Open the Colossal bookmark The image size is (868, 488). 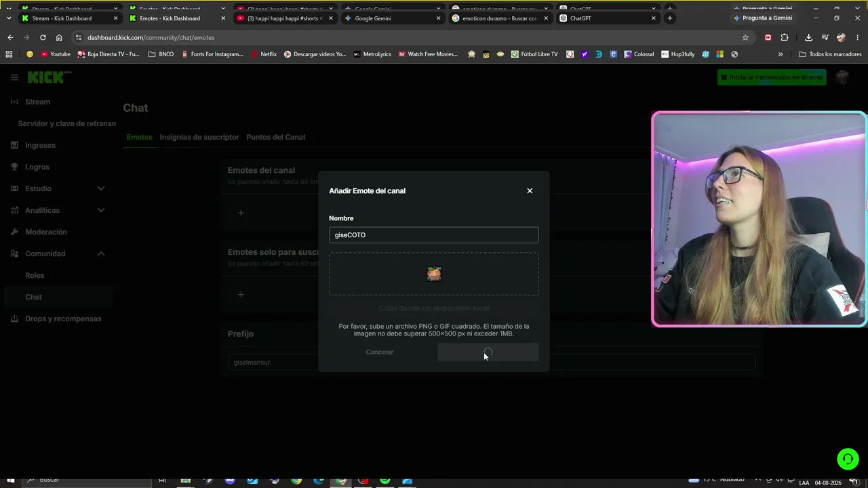tap(639, 54)
